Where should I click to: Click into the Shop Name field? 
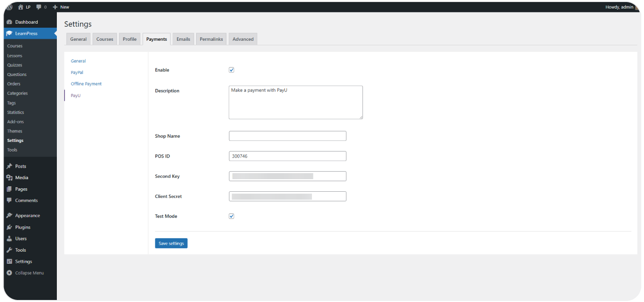(287, 136)
